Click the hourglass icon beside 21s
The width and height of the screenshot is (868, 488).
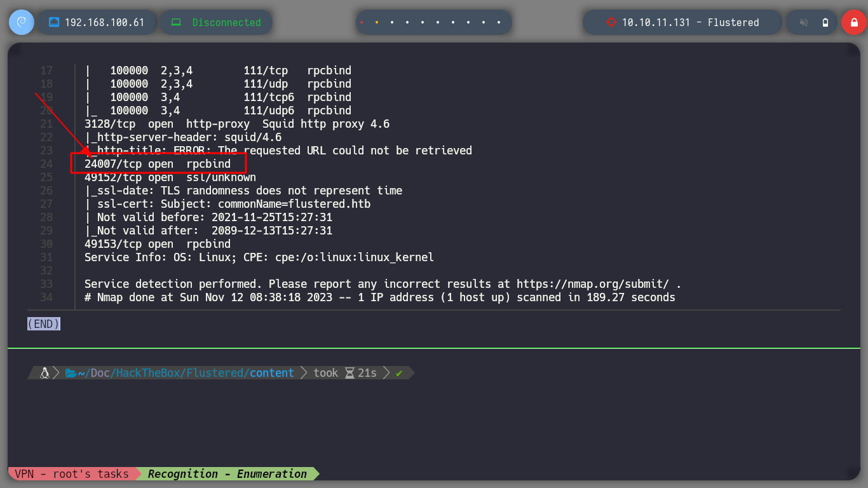click(x=349, y=373)
